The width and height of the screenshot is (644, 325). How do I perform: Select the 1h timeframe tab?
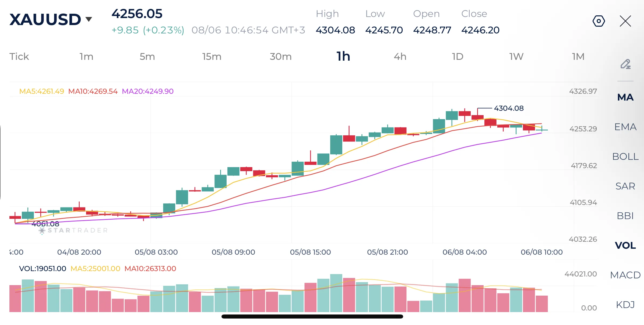click(x=343, y=56)
